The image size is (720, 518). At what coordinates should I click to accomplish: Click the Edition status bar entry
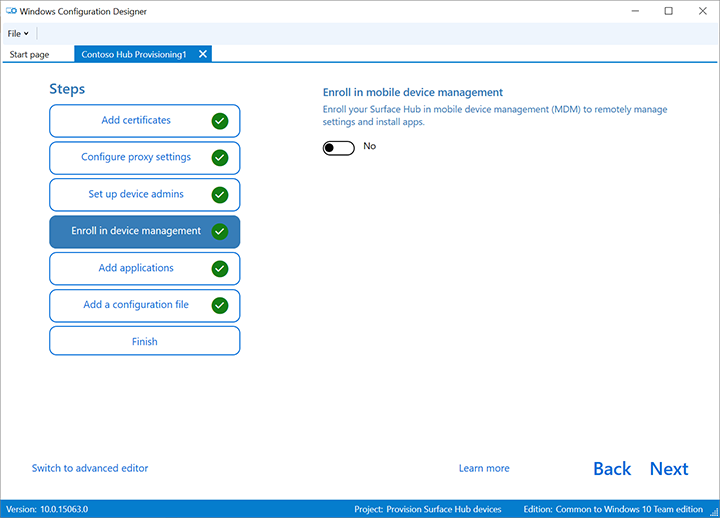click(x=613, y=509)
